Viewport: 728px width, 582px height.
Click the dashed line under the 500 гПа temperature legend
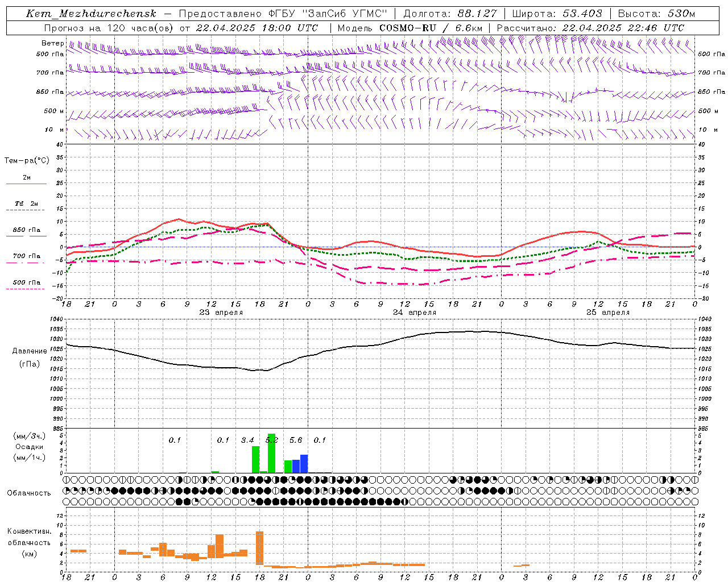pos(26,289)
